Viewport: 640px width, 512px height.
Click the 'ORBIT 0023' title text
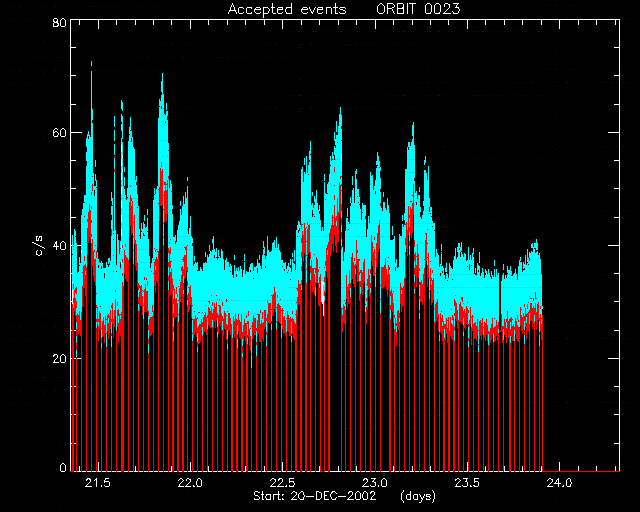pyautogui.click(x=418, y=9)
